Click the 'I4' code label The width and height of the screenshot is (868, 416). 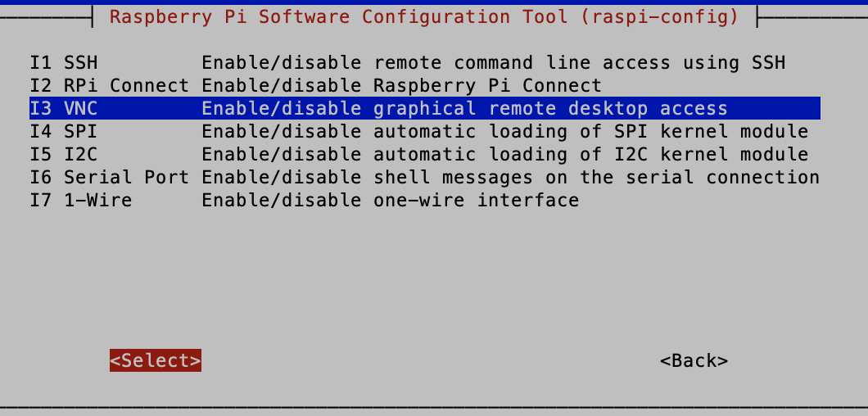click(41, 132)
